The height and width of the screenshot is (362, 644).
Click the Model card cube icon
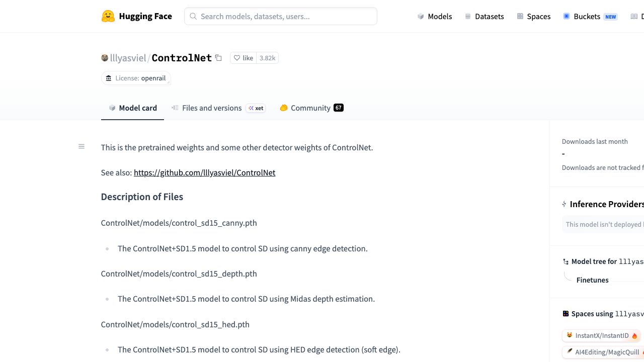point(112,108)
